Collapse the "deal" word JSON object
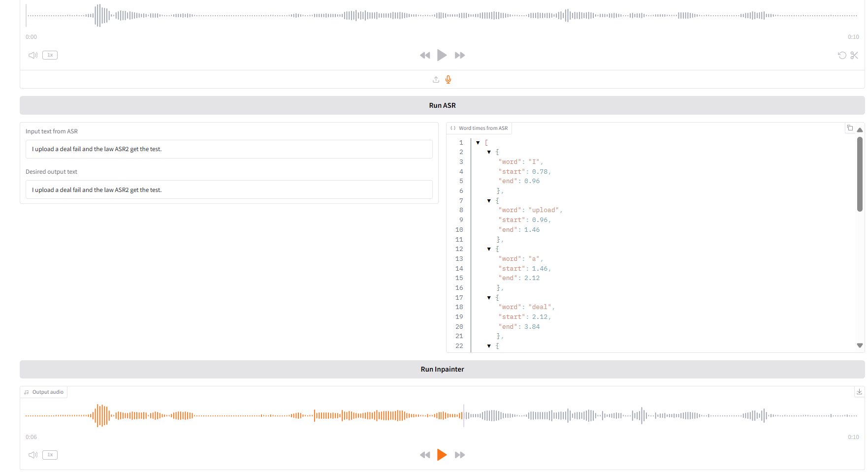This screenshot has height=472, width=868. (x=489, y=298)
